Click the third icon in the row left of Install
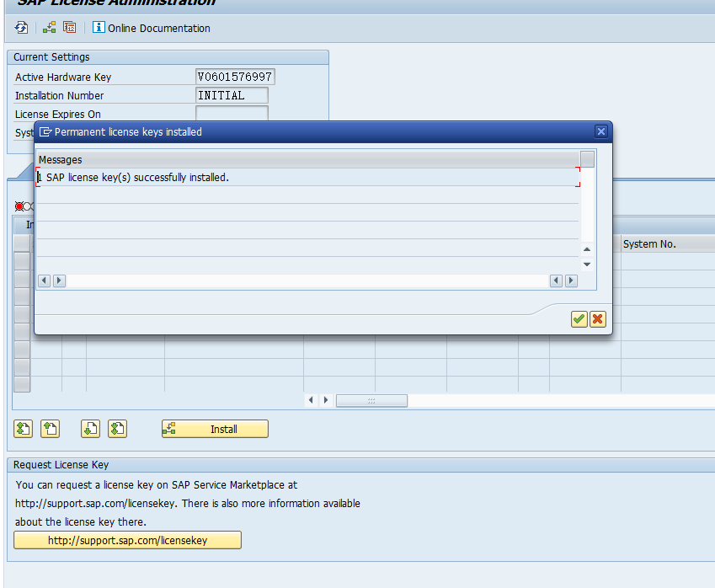Image resolution: width=715 pixels, height=588 pixels. [90, 429]
